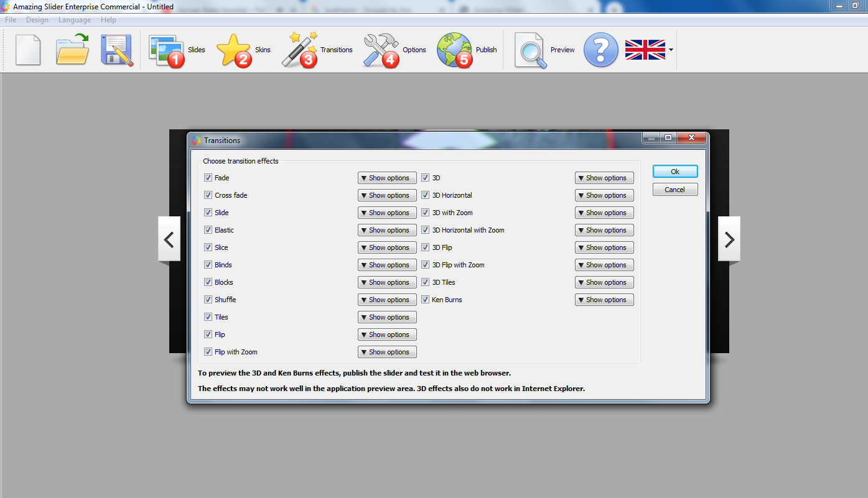The image size is (868, 498).
Task: Uncheck the 3D Tiles effect
Action: 426,282
